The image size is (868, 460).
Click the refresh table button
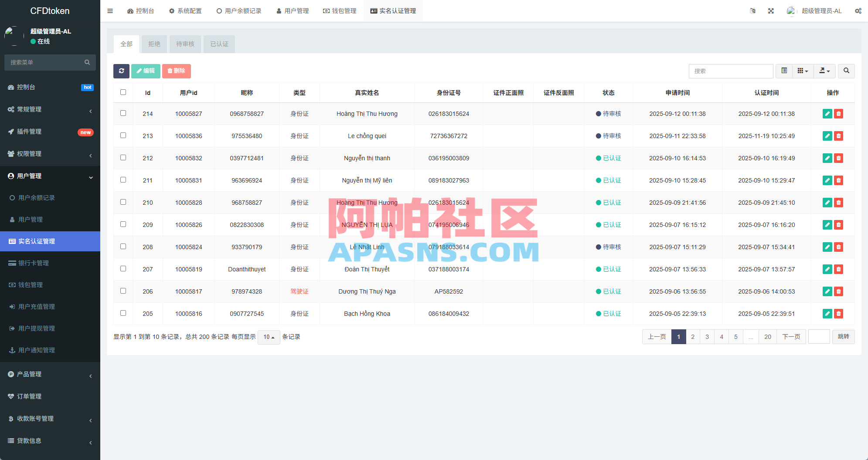click(121, 71)
